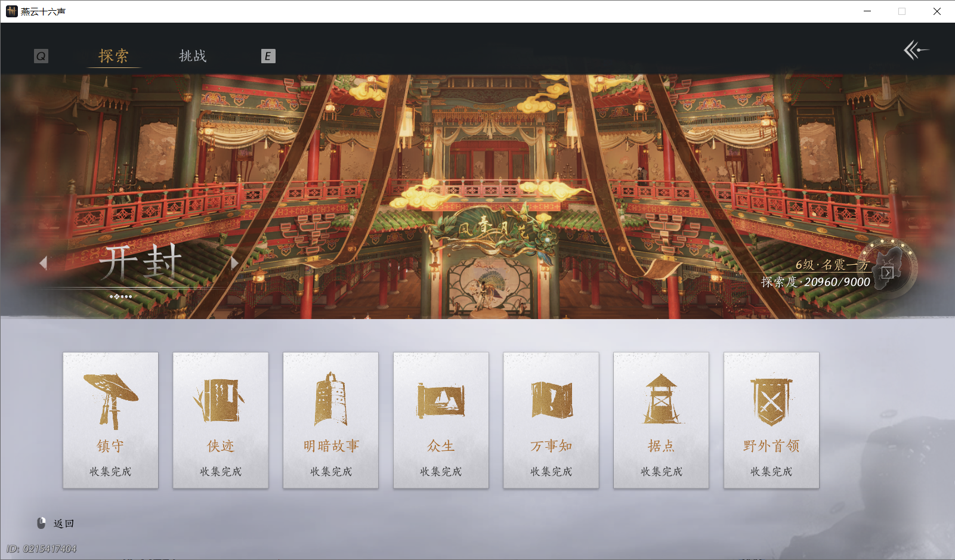Screen dimensions: 955x560
Task: Click the mouse icon next to 返回
Action: 40,523
